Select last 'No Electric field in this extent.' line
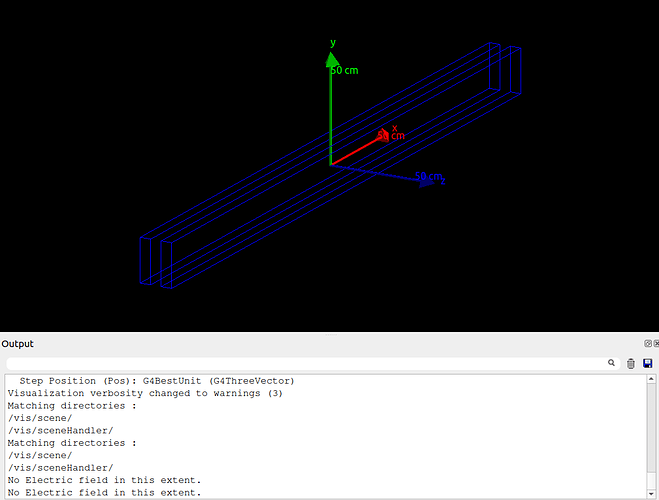Viewport: 659px width, 500px height. [104, 492]
